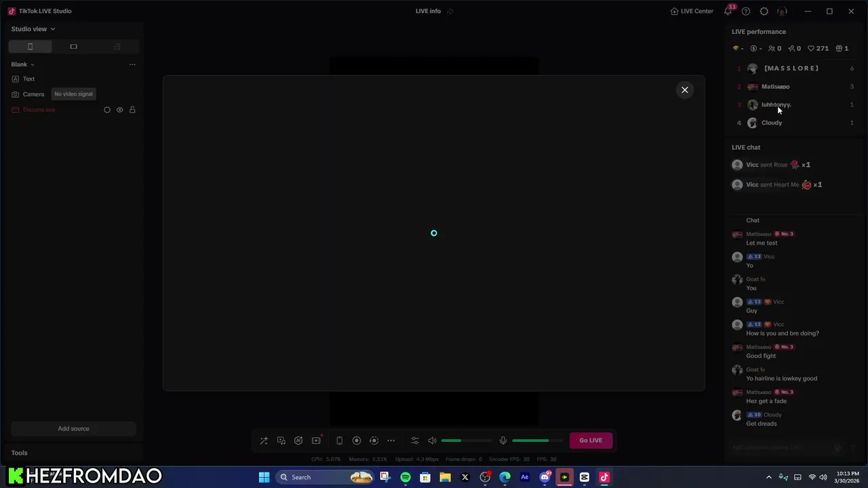Mute the microphone
This screenshot has height=488, width=868.
tap(503, 441)
